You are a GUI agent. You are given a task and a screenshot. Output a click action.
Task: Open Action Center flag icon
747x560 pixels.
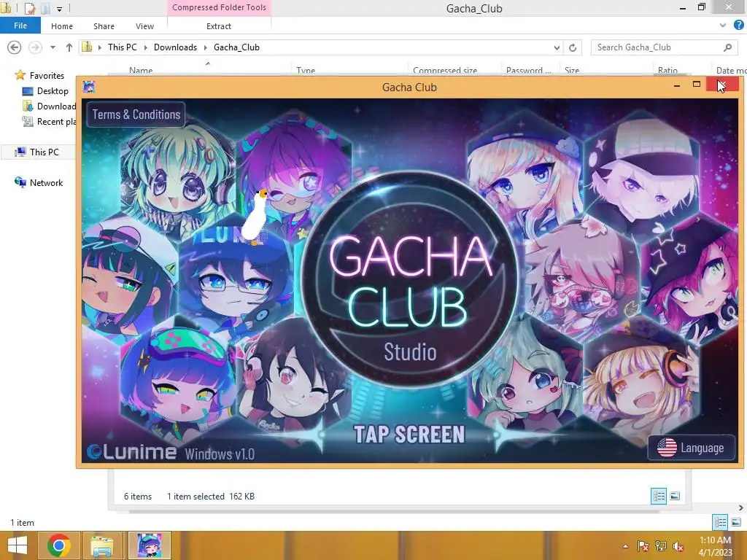(x=643, y=546)
